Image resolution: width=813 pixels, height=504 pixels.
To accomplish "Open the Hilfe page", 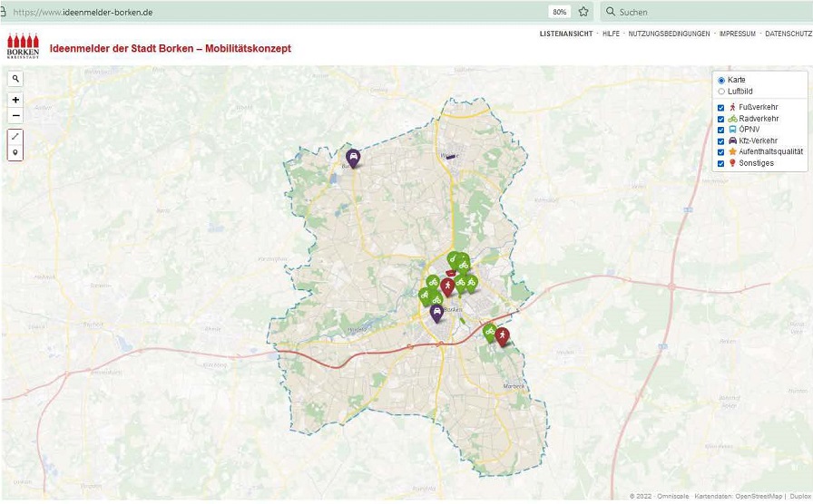I will tap(611, 34).
